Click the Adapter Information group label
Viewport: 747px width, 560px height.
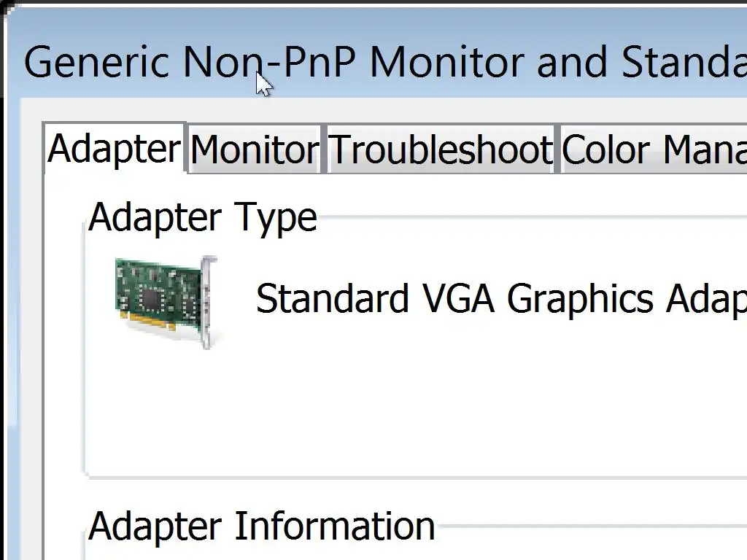click(x=261, y=526)
